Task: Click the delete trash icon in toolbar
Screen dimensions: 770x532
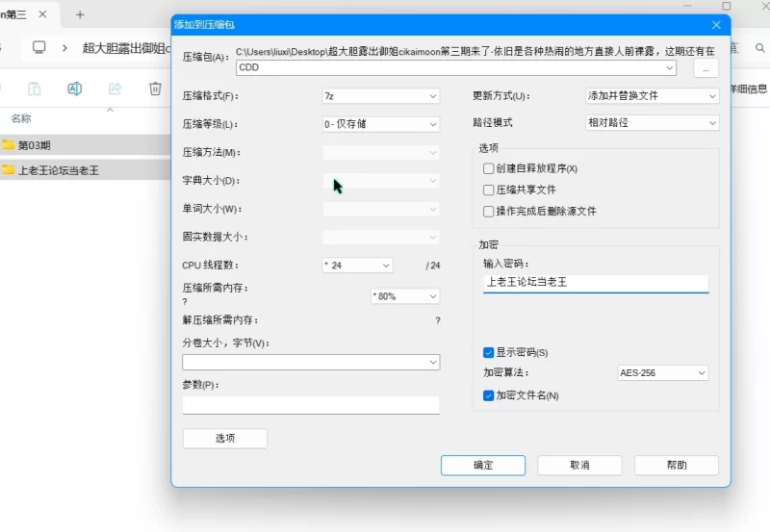Action: pos(155,89)
